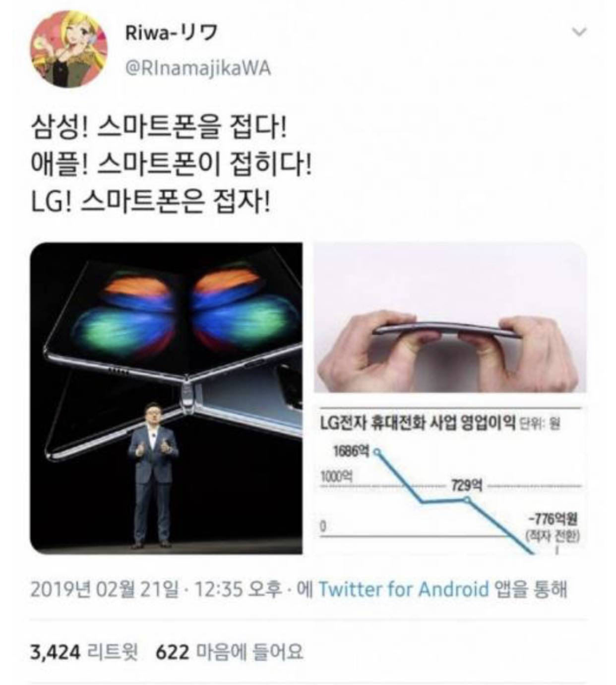Open the bent iPhone photo
616x685 pixels.
click(x=450, y=317)
